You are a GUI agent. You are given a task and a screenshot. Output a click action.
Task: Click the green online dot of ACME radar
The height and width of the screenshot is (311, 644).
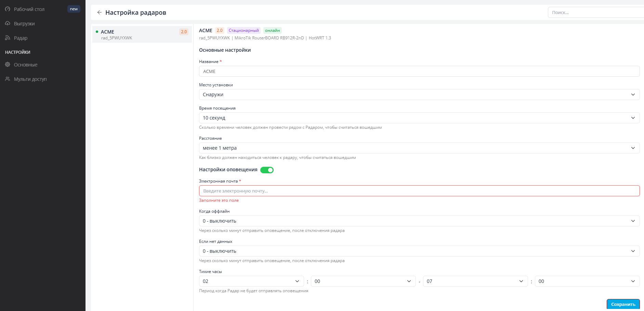(97, 32)
